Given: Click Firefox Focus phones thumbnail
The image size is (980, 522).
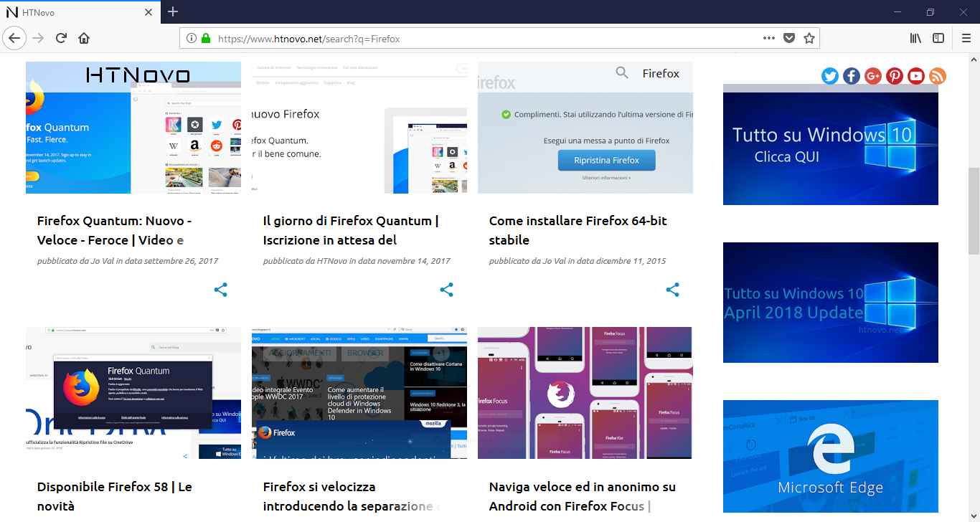Looking at the screenshot, I should [x=585, y=393].
